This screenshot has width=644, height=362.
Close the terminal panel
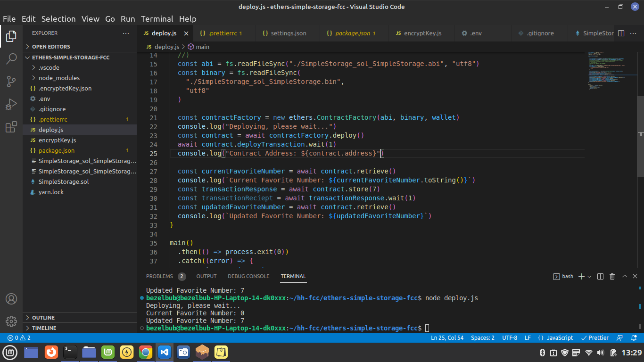click(636, 276)
